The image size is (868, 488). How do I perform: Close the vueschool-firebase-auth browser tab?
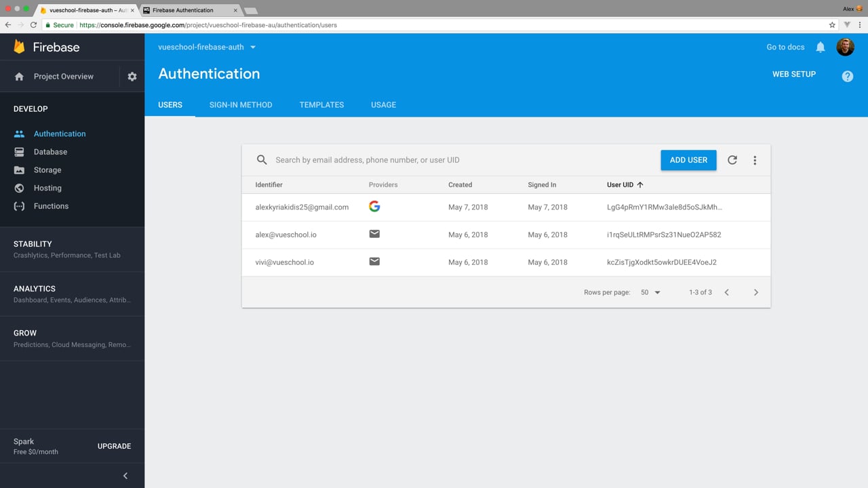pos(132,10)
